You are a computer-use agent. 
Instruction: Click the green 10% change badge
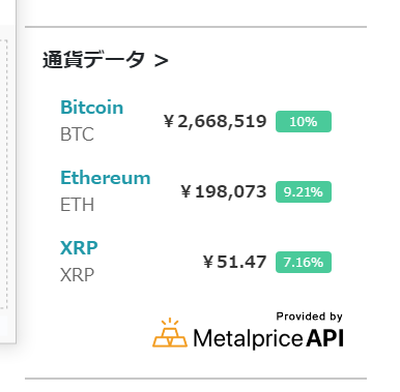(303, 122)
